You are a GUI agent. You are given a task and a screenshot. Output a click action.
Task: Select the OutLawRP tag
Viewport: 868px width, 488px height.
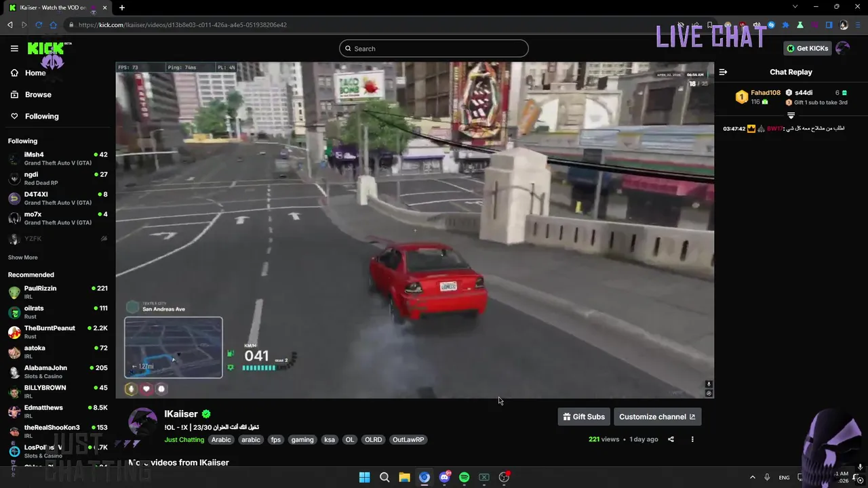pos(408,439)
